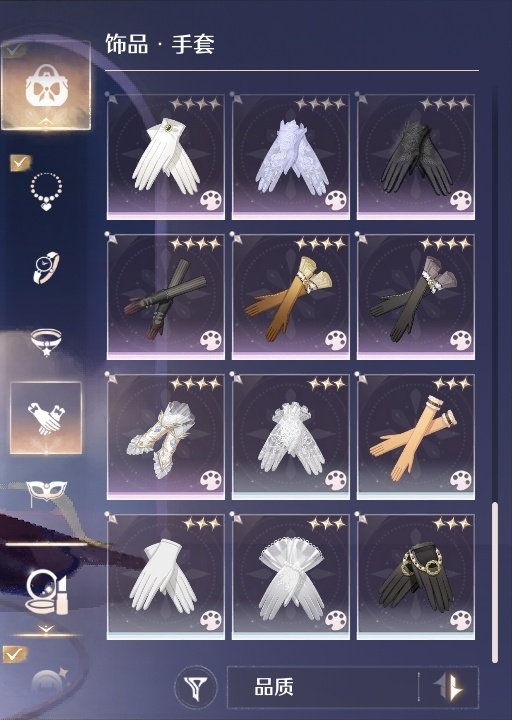This screenshot has height=720, width=512.
Task: Open the makeup compact and lipstick category
Action: click(46, 592)
